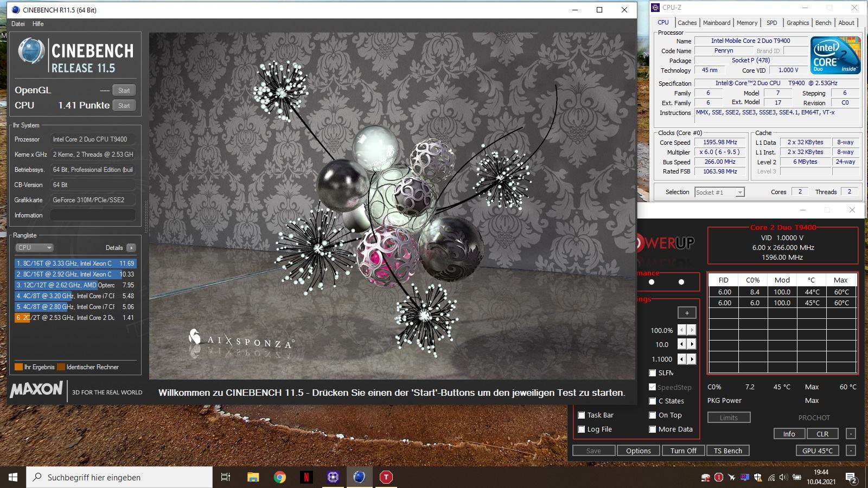The width and height of the screenshot is (868, 488).
Task: Start the OpenGL test in Cinebench
Action: point(124,91)
